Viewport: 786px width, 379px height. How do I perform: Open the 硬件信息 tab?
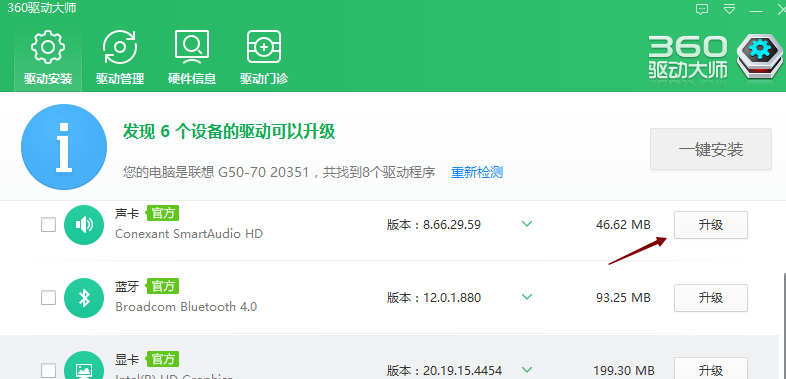[x=192, y=57]
